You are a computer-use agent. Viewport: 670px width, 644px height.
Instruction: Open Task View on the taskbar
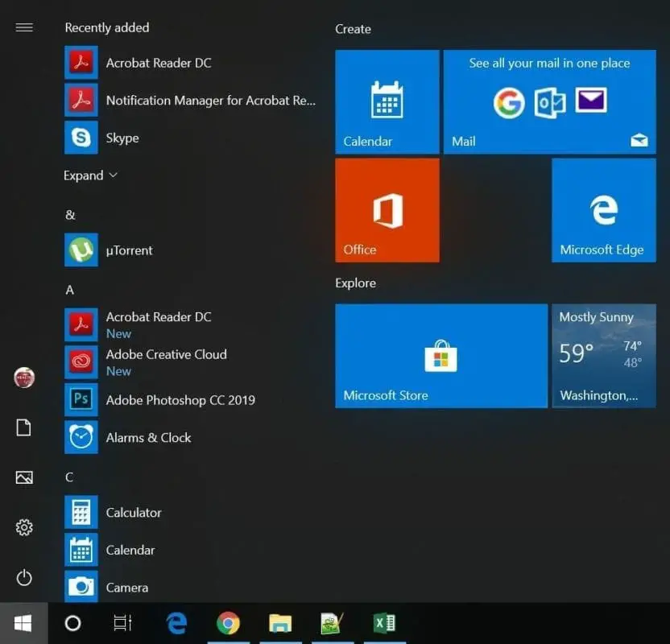click(x=122, y=623)
